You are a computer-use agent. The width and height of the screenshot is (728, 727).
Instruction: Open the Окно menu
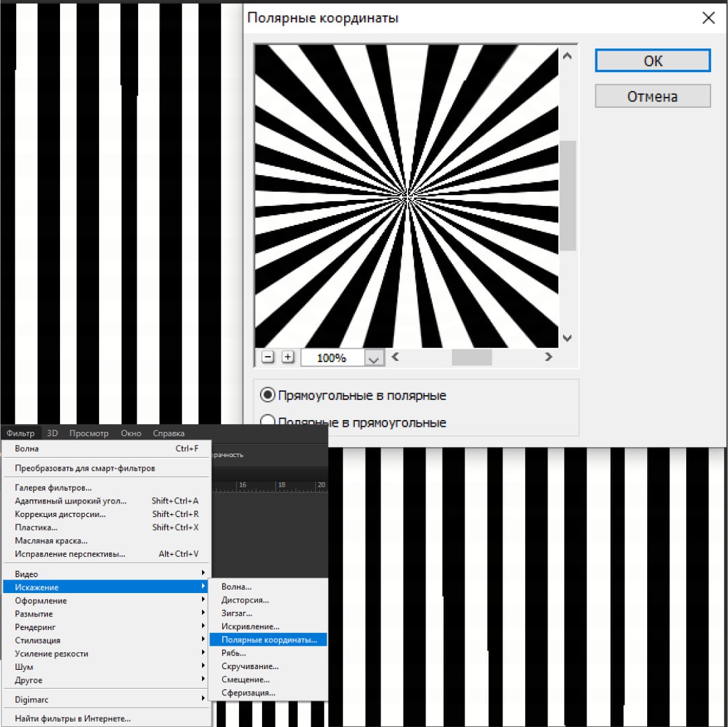(x=131, y=433)
